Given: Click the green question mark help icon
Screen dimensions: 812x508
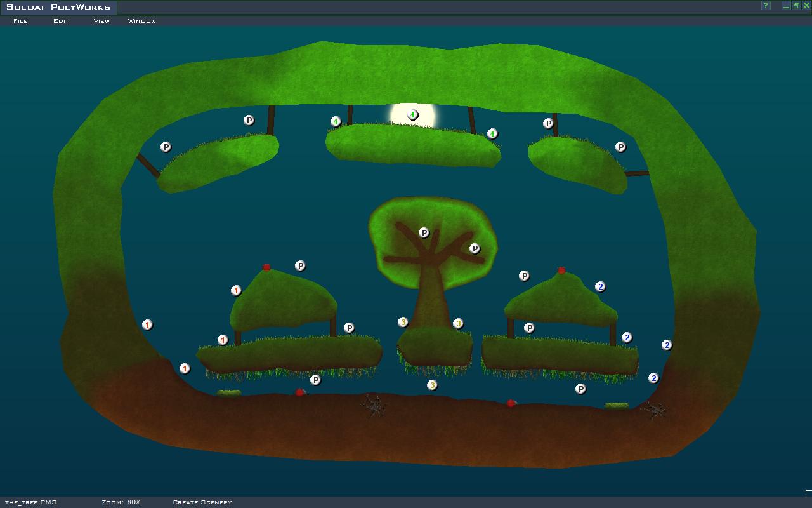Looking at the screenshot, I should pos(766,6).
